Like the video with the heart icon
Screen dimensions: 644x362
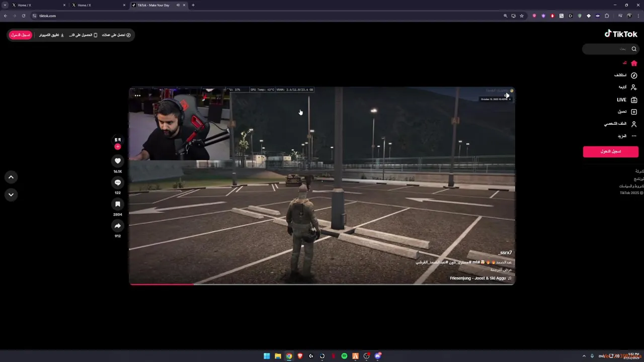click(118, 161)
